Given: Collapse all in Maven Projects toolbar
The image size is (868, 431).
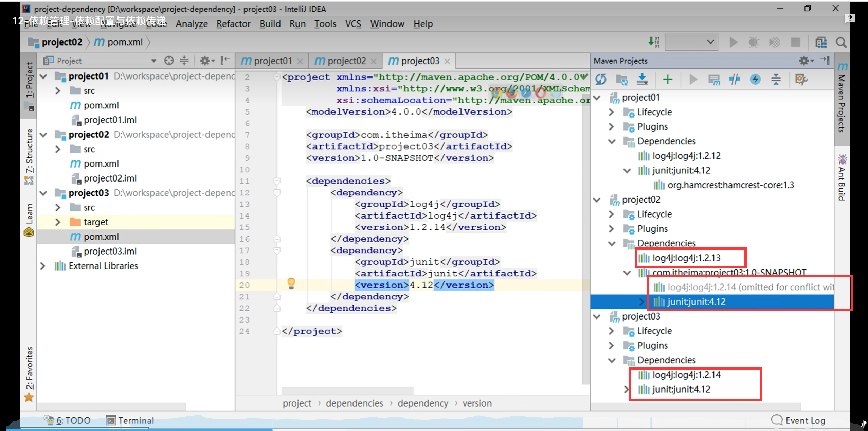Looking at the screenshot, I should coord(776,80).
